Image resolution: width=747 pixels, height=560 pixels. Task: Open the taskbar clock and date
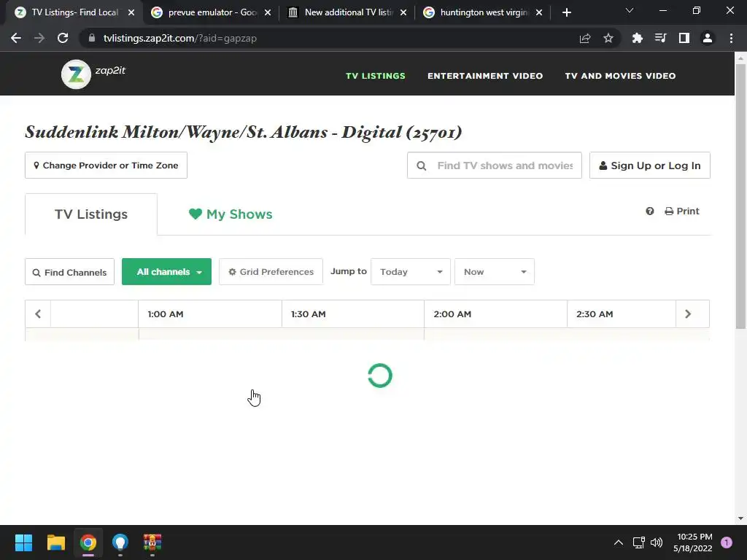(694, 542)
